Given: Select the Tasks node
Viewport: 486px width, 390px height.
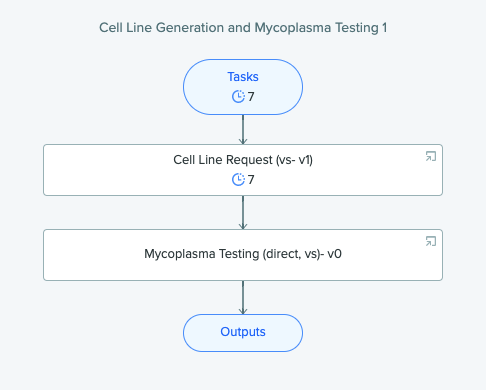Looking at the screenshot, I should 243,87.
